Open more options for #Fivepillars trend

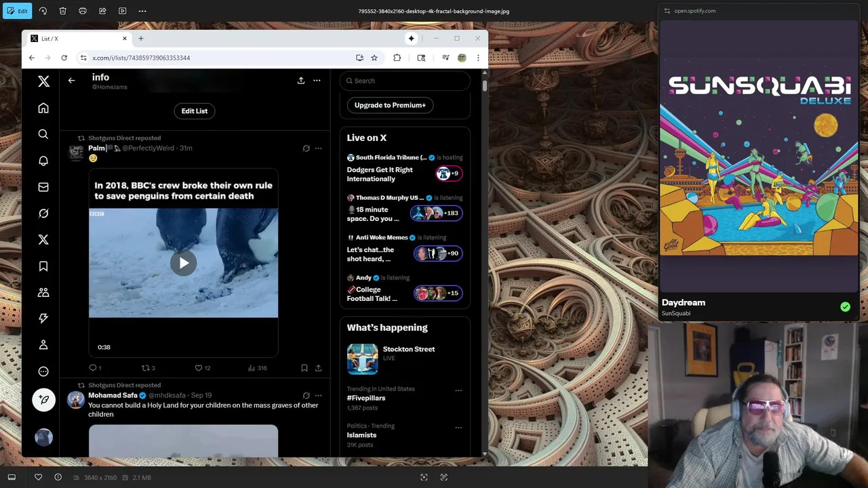[x=458, y=390]
